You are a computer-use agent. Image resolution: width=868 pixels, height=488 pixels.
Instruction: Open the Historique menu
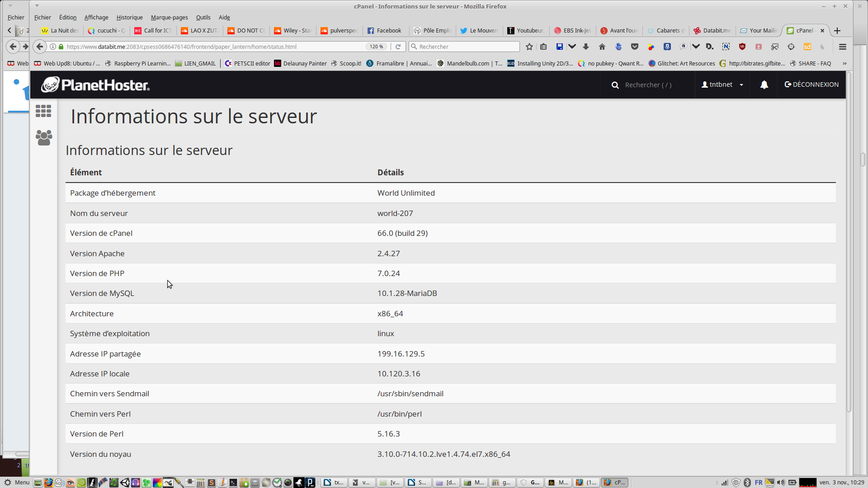pyautogui.click(x=129, y=18)
